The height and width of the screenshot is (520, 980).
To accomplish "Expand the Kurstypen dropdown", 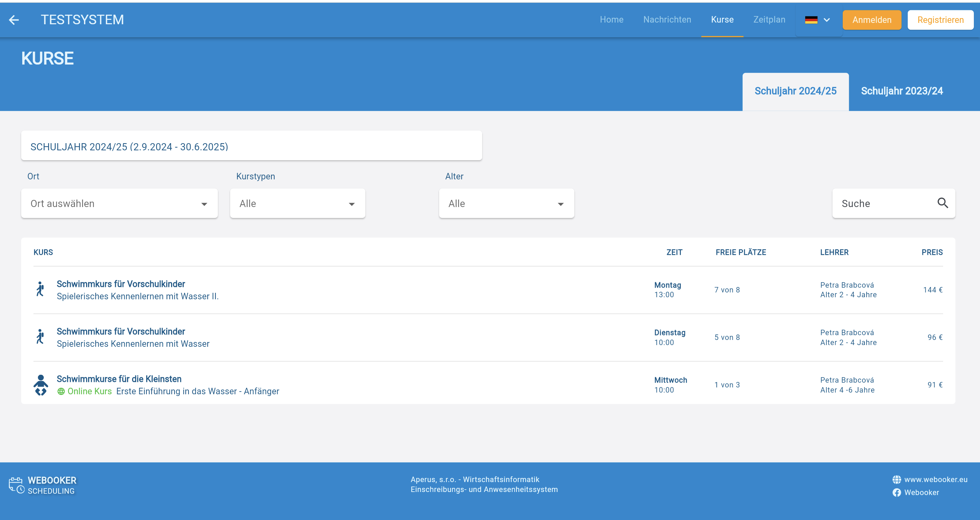I will pyautogui.click(x=297, y=204).
